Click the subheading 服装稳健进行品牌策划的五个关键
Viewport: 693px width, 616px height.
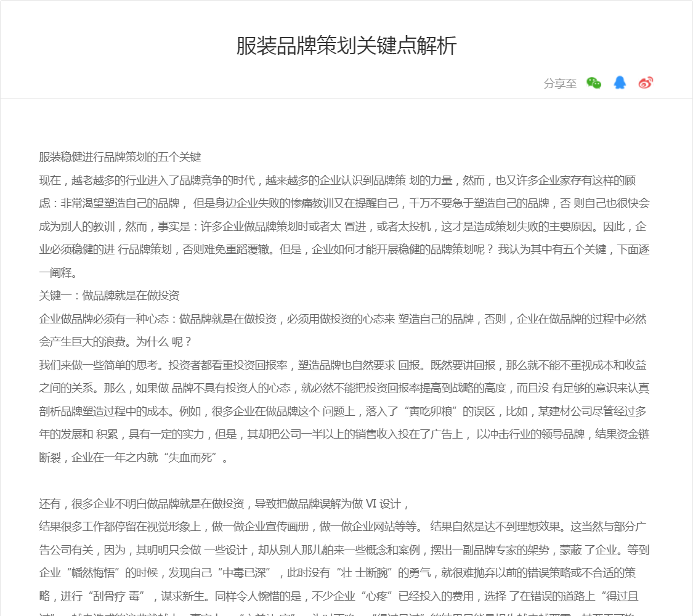click(x=120, y=157)
